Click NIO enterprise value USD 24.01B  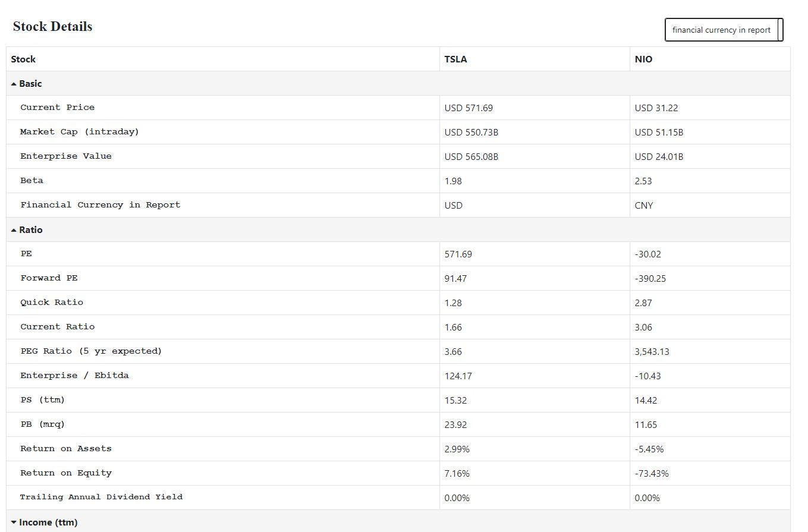pyautogui.click(x=659, y=157)
